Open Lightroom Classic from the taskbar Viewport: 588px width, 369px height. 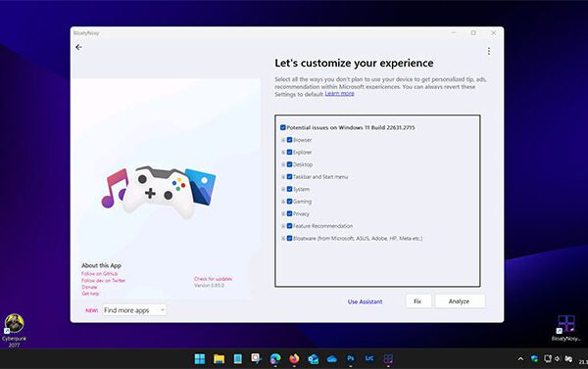(x=369, y=358)
